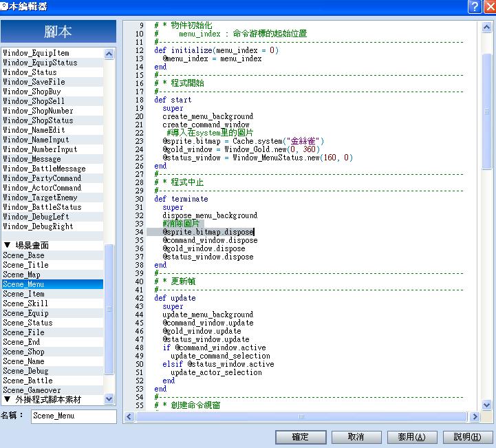Select the Window_Status script
The image size is (496, 448).
click(x=52, y=72)
